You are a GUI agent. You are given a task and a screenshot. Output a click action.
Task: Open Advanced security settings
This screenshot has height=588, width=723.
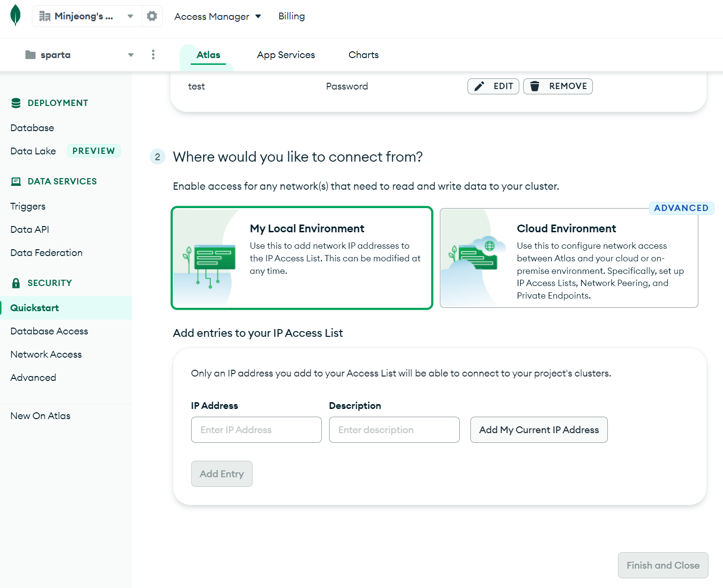pos(33,377)
